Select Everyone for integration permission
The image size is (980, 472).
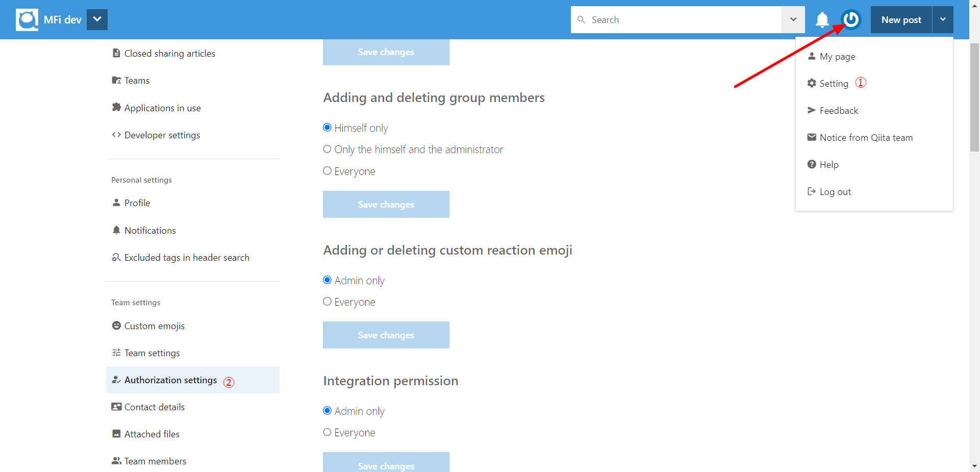click(x=328, y=432)
